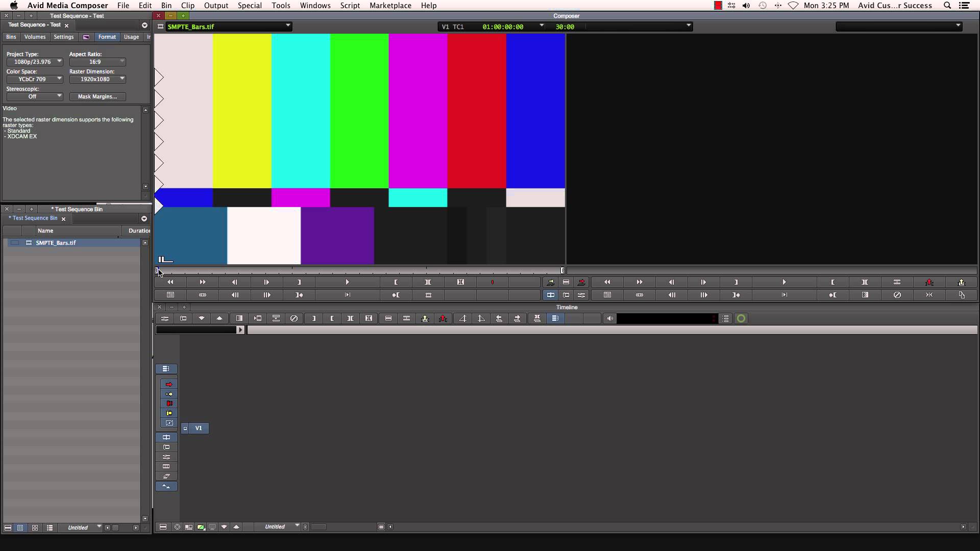
Task: Open the Raster Dimension 1920x1080 dropdown
Action: [97, 79]
